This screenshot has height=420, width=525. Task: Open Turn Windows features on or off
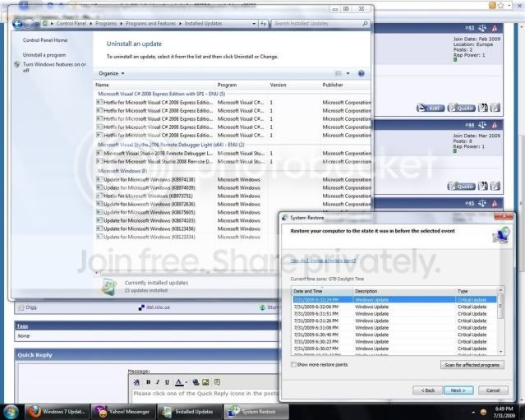pos(54,67)
